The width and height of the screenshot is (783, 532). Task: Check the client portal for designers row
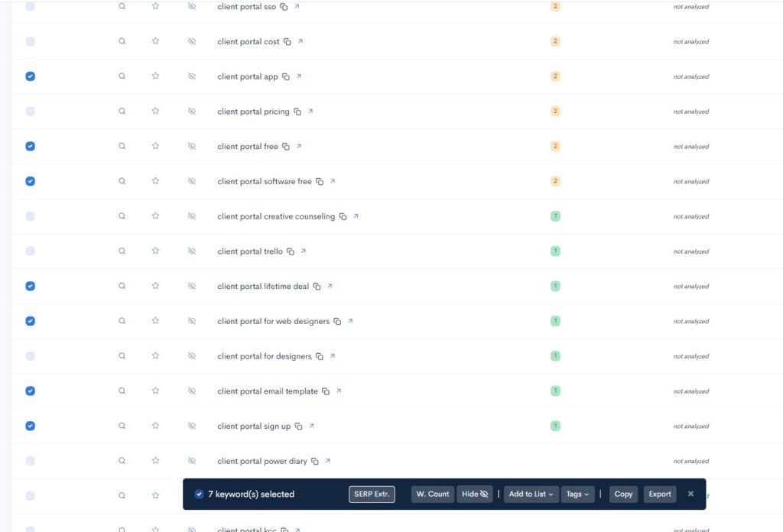tap(30, 356)
